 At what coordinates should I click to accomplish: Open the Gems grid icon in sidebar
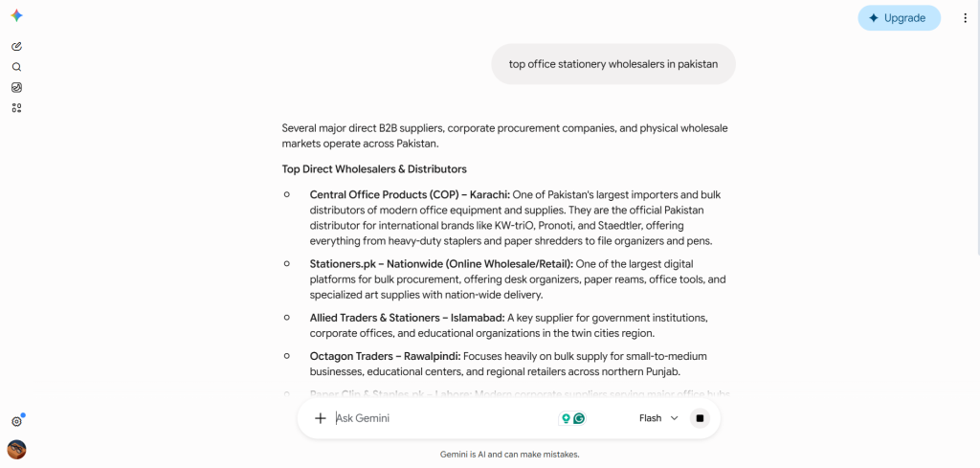[x=17, y=108]
